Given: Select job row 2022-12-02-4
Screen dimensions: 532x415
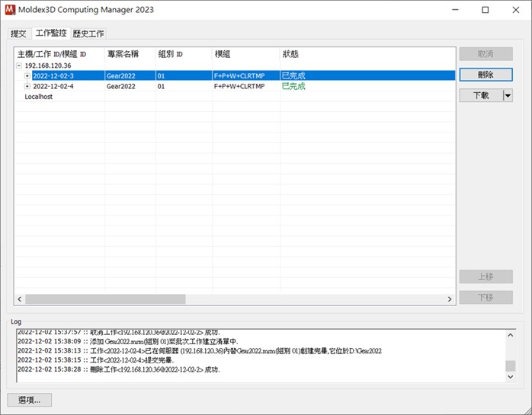Looking at the screenshot, I should point(235,86).
